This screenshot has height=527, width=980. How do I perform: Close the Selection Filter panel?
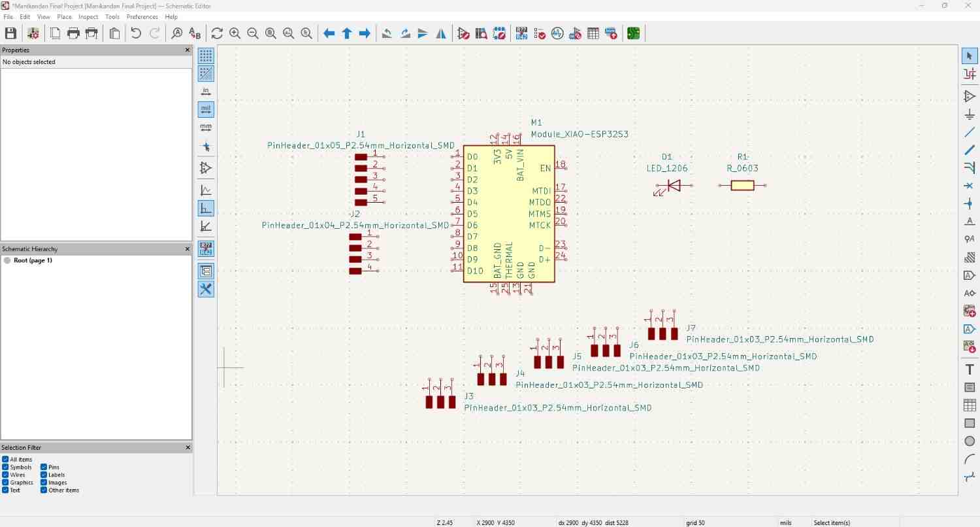point(188,448)
